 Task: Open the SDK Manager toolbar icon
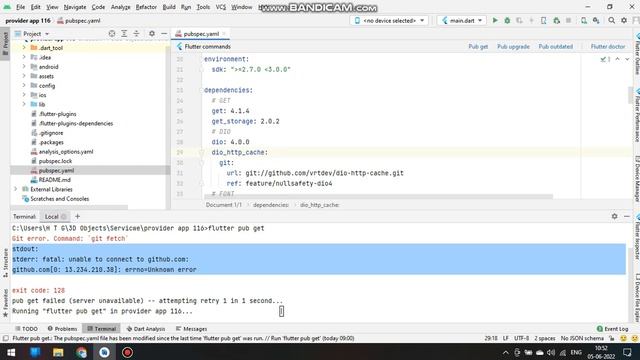[x=596, y=20]
